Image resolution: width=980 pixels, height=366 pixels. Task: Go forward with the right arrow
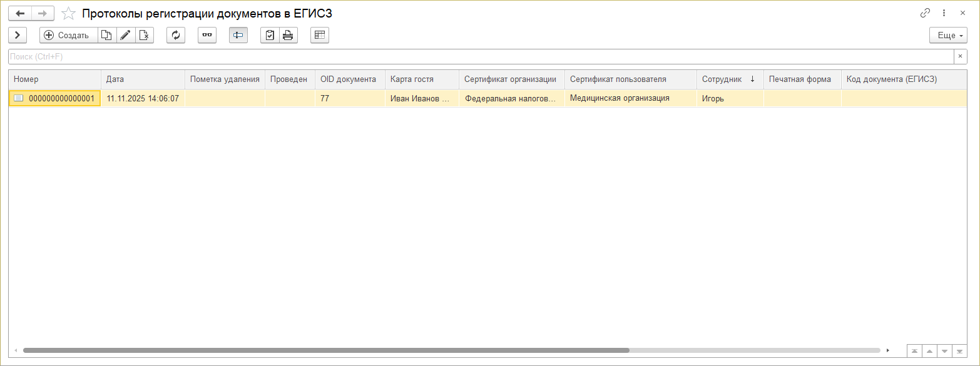click(x=43, y=13)
